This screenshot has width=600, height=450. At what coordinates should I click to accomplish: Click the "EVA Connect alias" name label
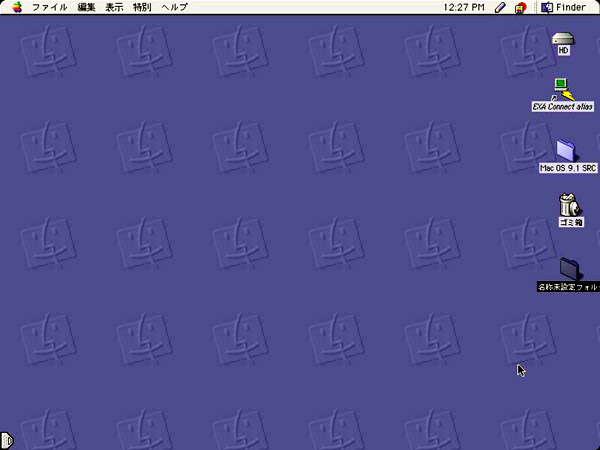(562, 106)
